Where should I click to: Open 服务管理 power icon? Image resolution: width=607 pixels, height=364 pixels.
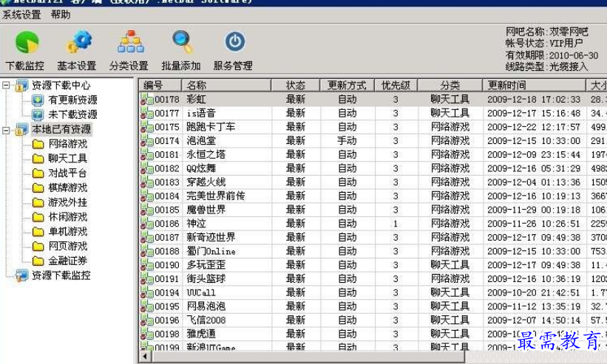point(234,42)
